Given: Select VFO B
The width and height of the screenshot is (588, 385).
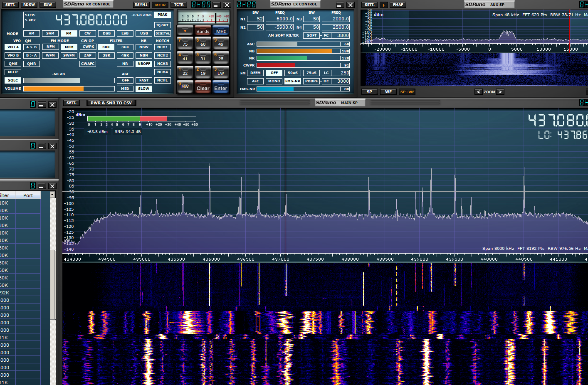Looking at the screenshot, I should (x=13, y=55).
